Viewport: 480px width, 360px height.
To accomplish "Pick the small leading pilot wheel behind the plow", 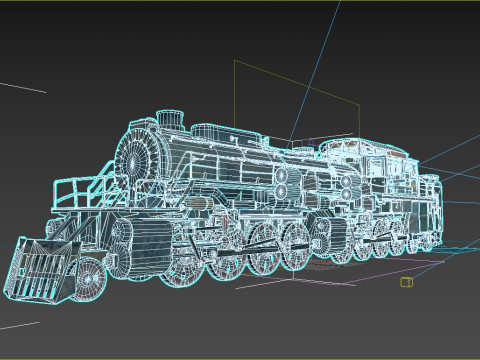I will [x=88, y=279].
